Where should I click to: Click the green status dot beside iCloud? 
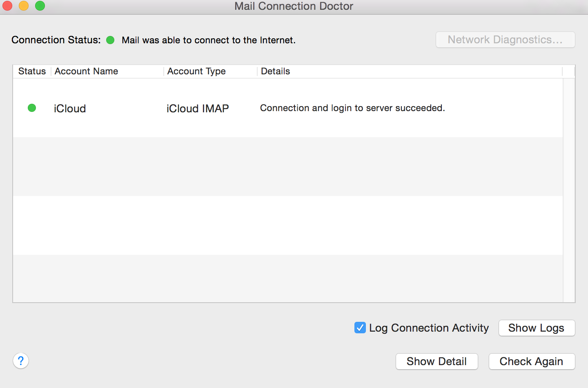[31, 108]
